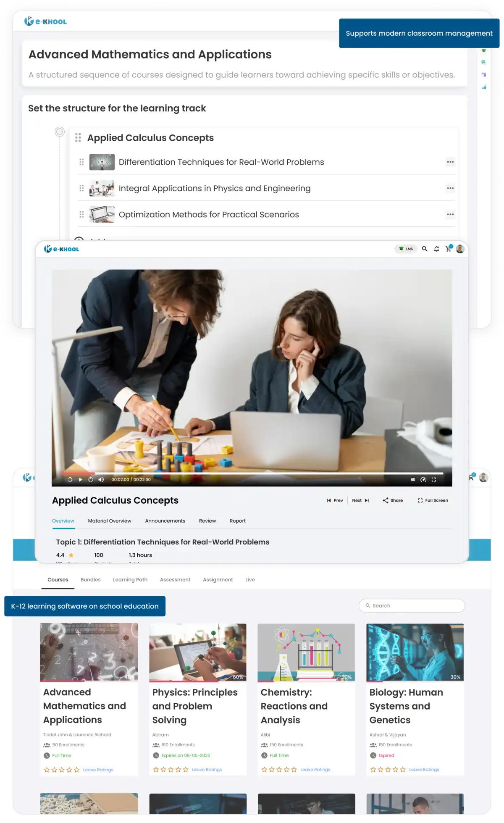The height and width of the screenshot is (823, 504).
Task: Open options menu for Differentiation Techniques row
Action: tap(450, 162)
